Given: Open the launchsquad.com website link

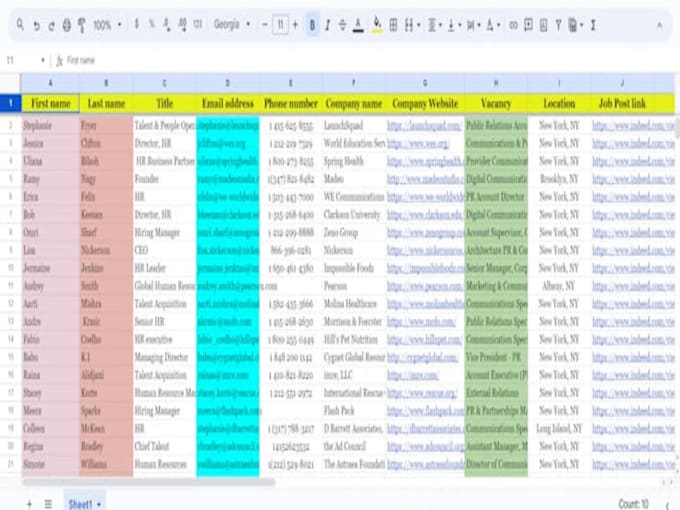Looking at the screenshot, I should click(424, 125).
